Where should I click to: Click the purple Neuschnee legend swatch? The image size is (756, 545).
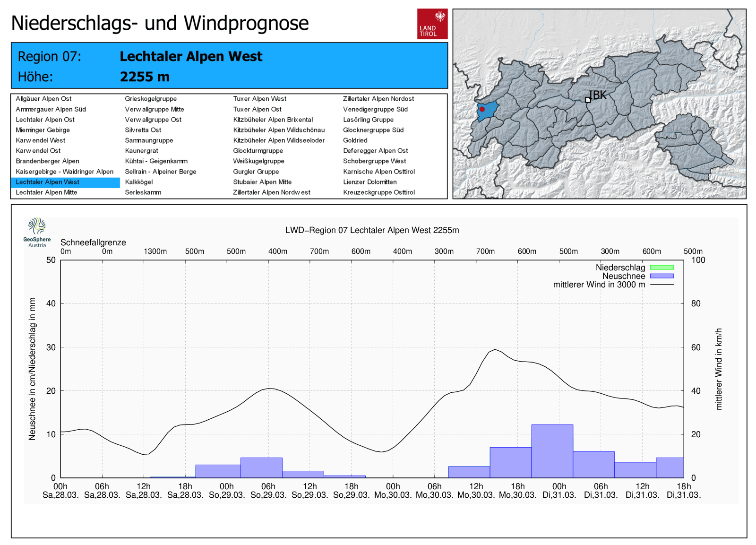[x=661, y=276]
